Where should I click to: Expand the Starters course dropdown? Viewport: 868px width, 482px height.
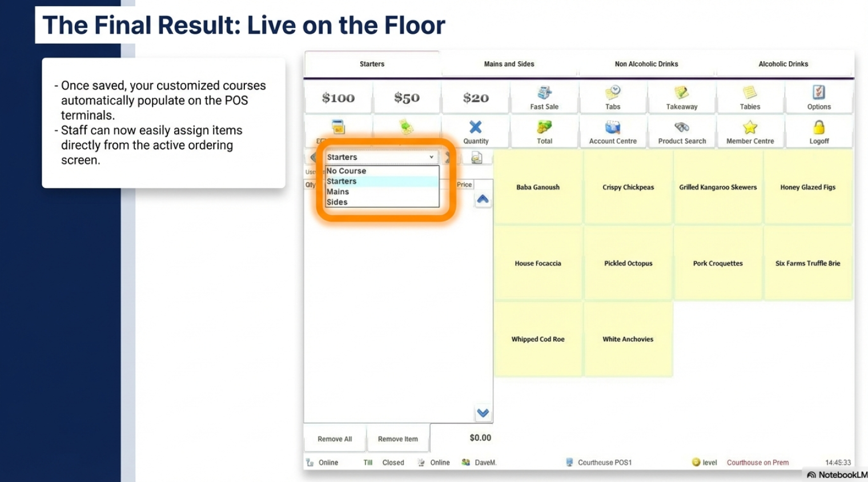[431, 157]
